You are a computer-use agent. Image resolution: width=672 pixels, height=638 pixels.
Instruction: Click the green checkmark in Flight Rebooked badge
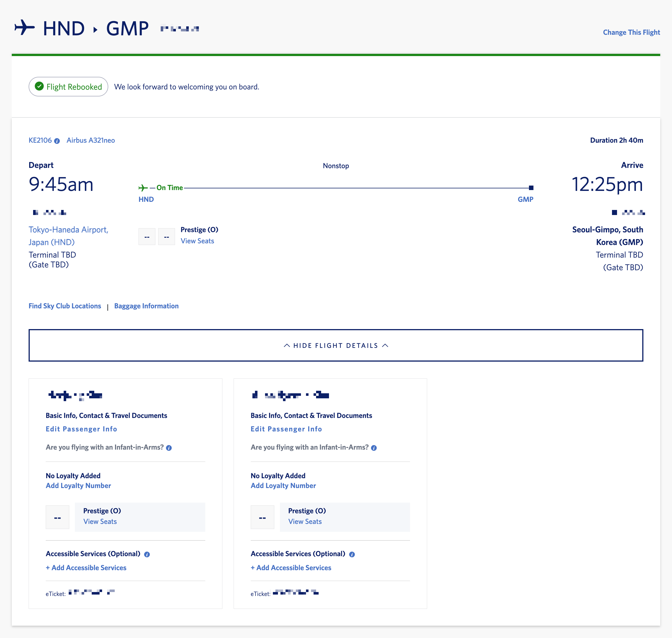40,86
